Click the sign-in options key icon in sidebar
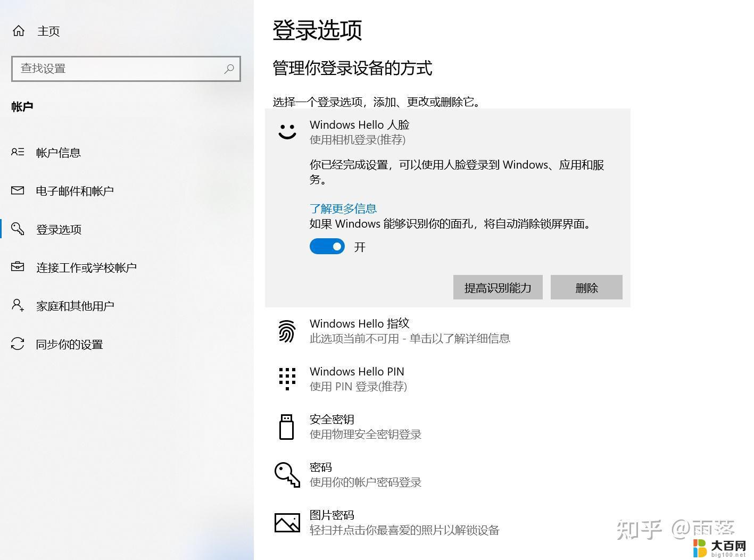 18,229
